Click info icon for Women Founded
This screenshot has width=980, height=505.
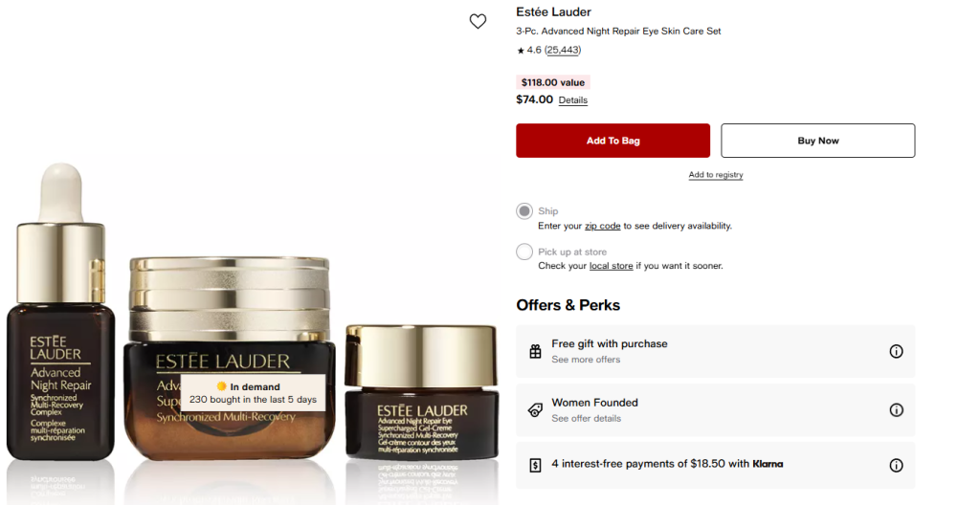(896, 410)
